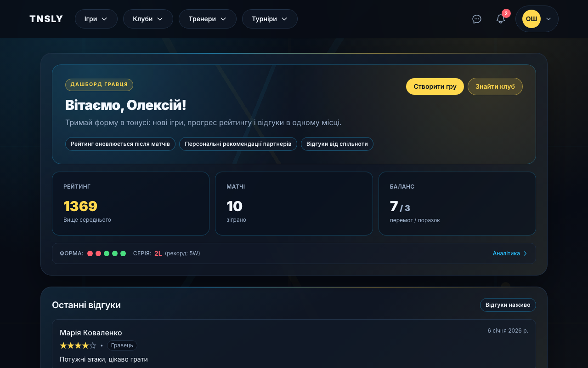Select the Відгуки від спільноти chip

point(337,144)
